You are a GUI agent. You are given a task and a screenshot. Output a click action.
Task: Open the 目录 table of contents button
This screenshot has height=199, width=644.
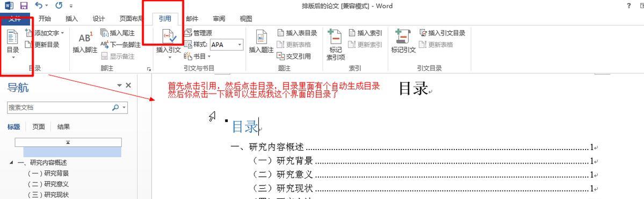[x=13, y=45]
